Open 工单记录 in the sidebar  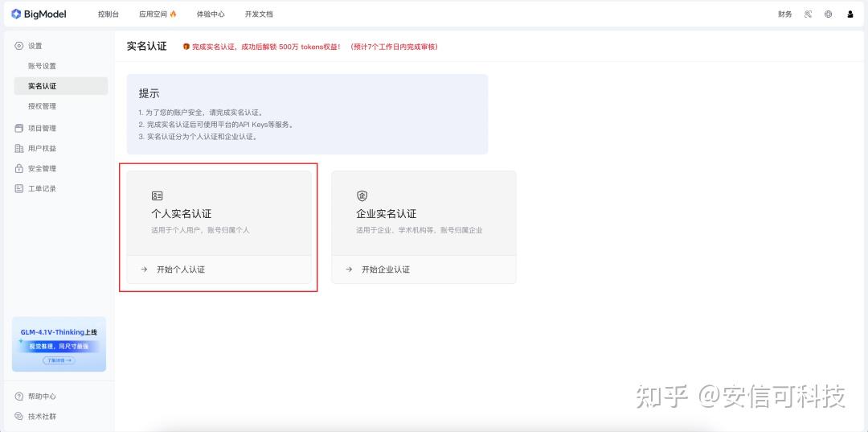point(42,188)
